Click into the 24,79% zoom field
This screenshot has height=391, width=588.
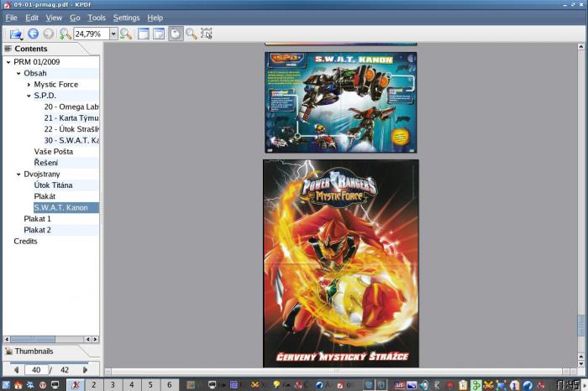[92, 34]
